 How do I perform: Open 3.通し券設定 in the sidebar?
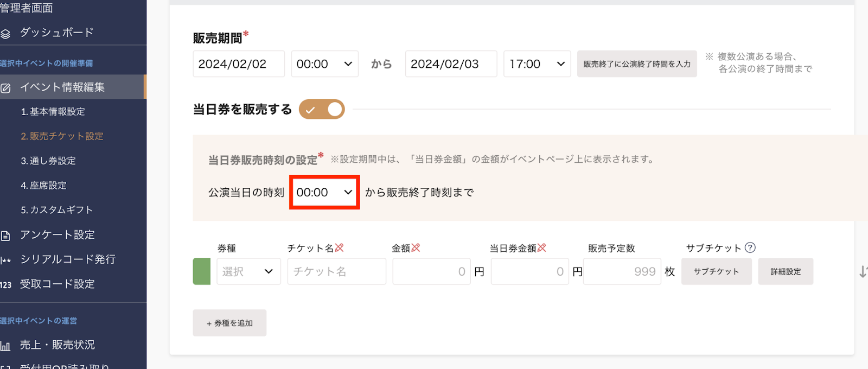tap(48, 161)
